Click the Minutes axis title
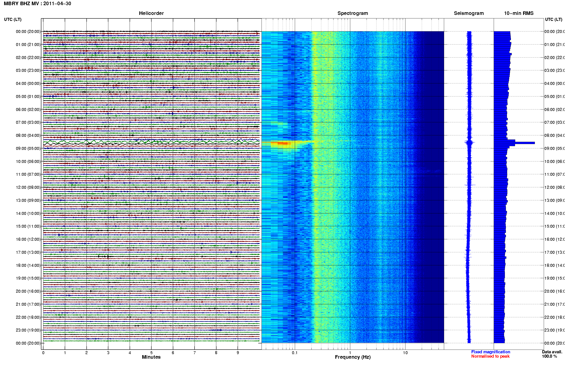Viewport: 588px width, 368px height. point(151,357)
